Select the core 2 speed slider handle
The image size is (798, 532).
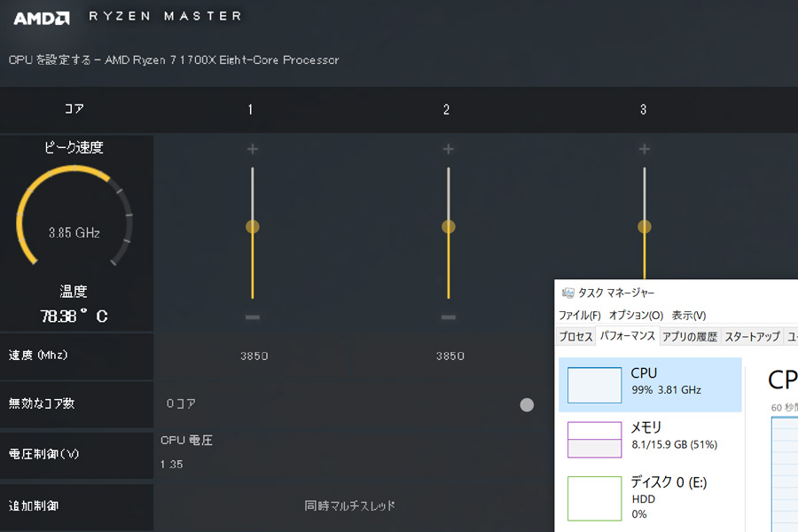click(449, 227)
